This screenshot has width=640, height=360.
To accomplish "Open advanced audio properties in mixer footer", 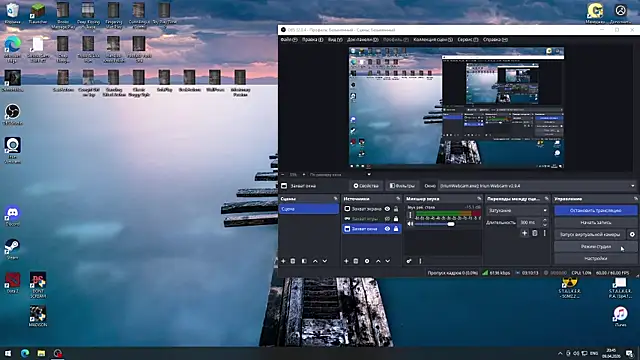I will click(409, 261).
